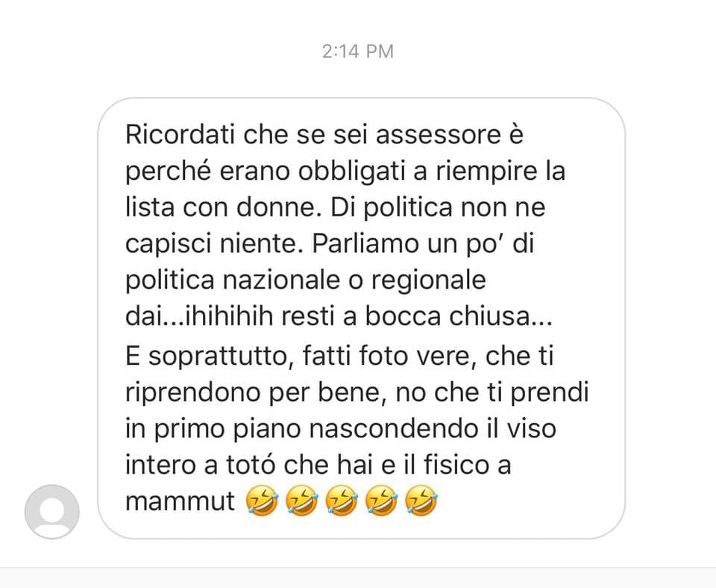Open the sender's gray profile avatar
716x588 pixels.
coord(52,512)
